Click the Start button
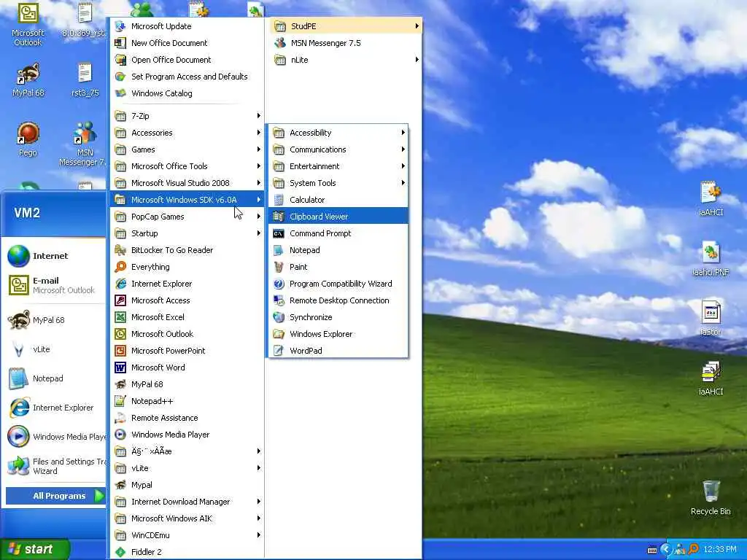Image resolution: width=747 pixels, height=560 pixels. click(35, 549)
